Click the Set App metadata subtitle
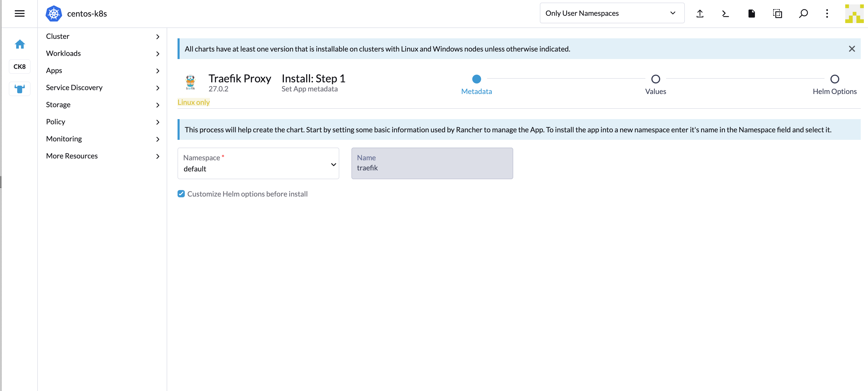The width and height of the screenshot is (868, 391). pos(309,89)
